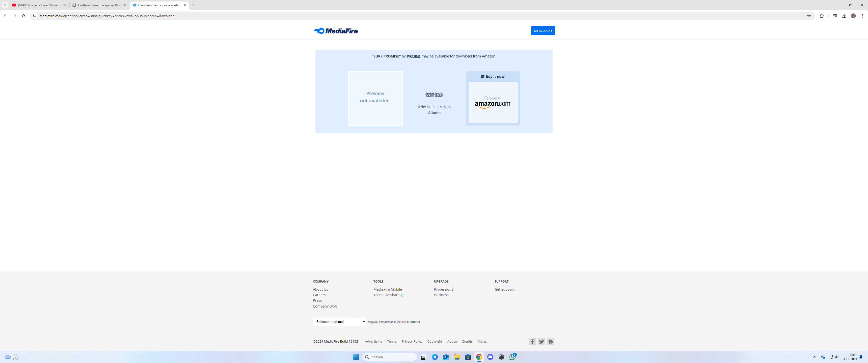Bookmark this page with the star icon
868x363 pixels.
pos(809,16)
